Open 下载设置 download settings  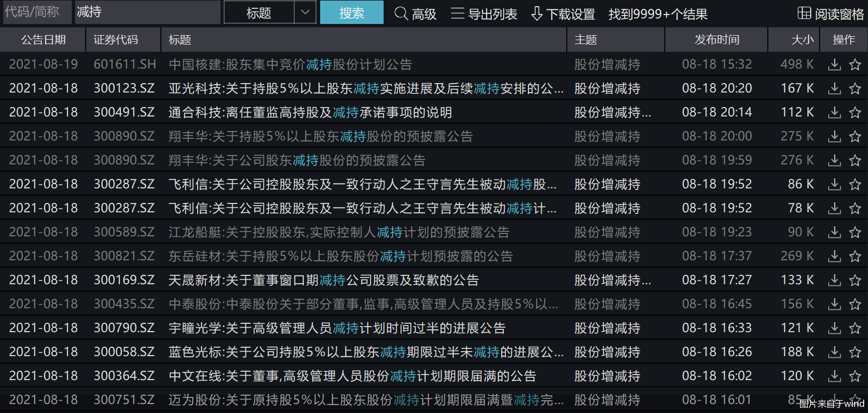point(563,13)
